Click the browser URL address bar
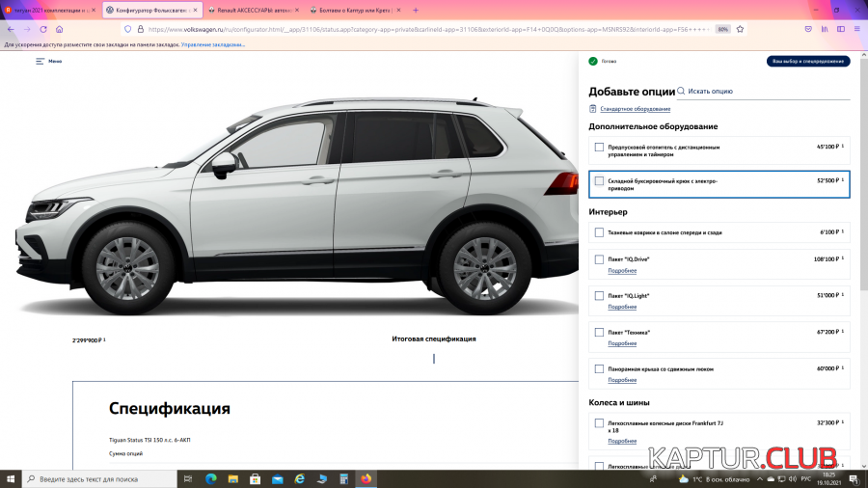 (x=429, y=29)
